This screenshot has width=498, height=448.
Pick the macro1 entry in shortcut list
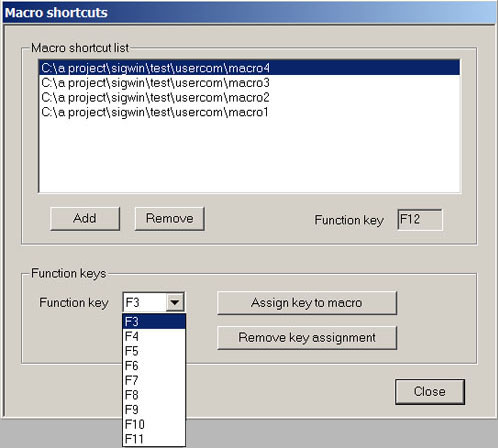(x=249, y=112)
